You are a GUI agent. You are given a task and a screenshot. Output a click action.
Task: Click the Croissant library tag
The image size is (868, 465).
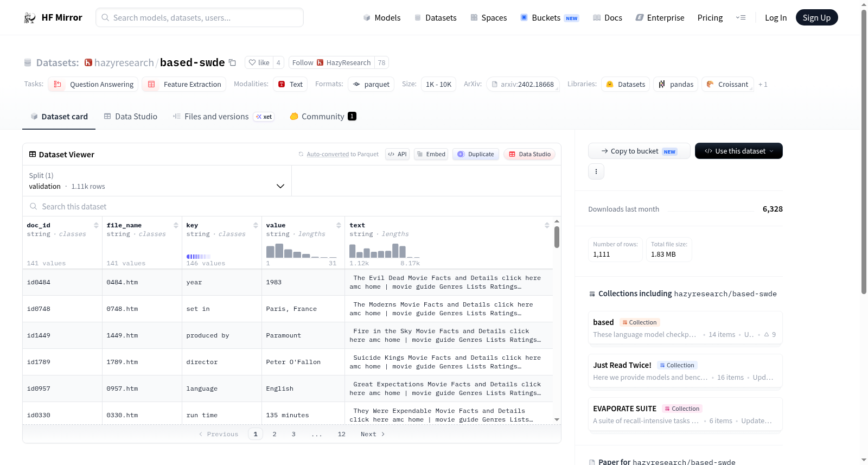(727, 84)
